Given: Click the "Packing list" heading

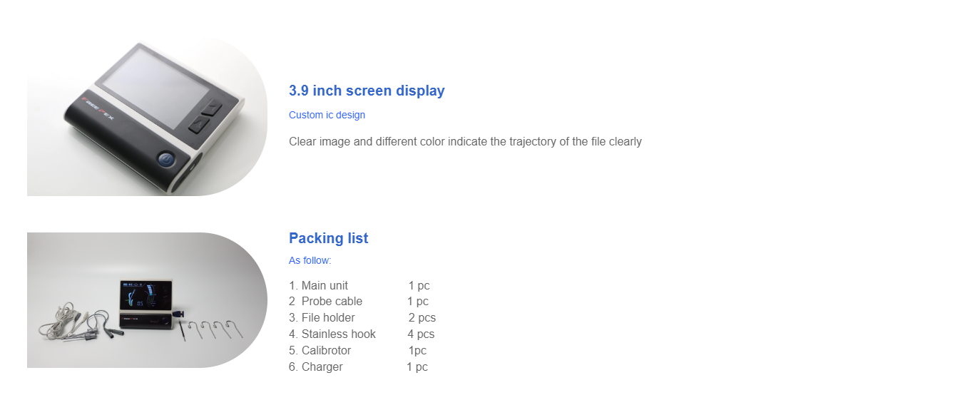Looking at the screenshot, I should pyautogui.click(x=328, y=238).
